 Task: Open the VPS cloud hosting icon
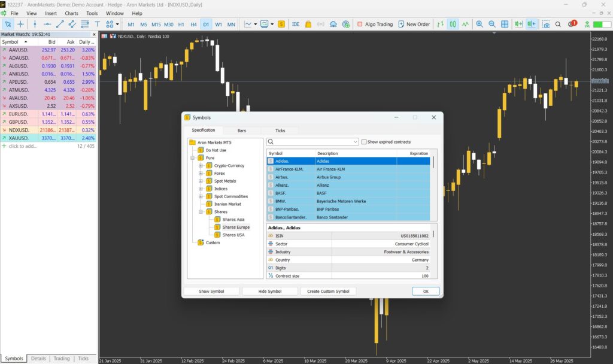[x=333, y=24]
